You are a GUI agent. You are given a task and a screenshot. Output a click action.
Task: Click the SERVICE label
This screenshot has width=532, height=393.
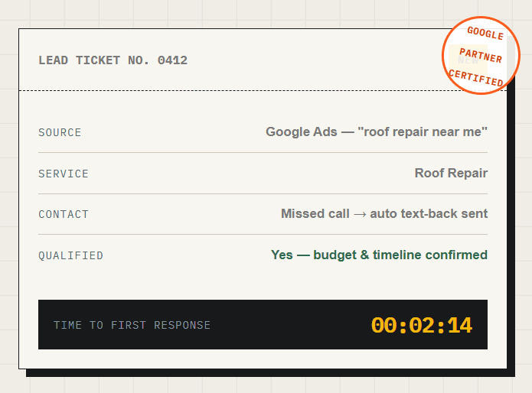[64, 174]
